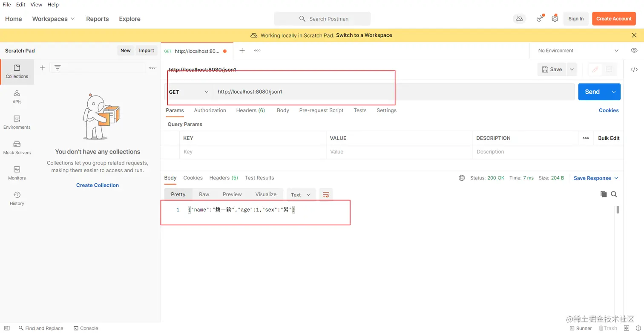
Task: Open query params column options ellipsis
Action: 586,138
